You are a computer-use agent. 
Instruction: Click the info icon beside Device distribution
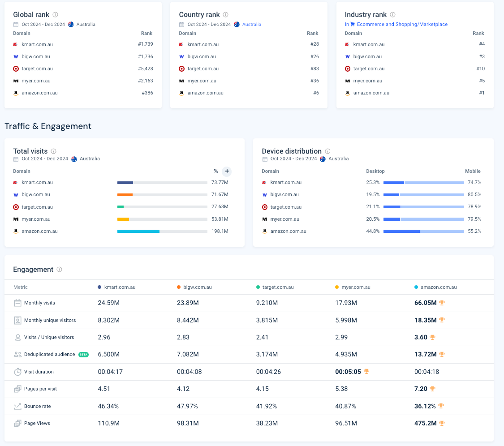click(x=327, y=151)
